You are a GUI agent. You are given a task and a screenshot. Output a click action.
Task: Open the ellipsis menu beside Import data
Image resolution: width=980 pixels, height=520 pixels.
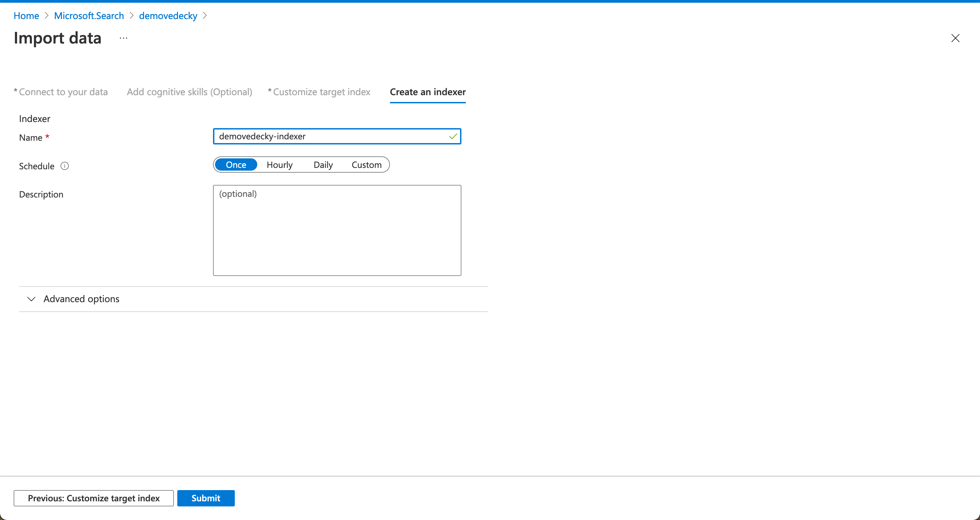123,38
